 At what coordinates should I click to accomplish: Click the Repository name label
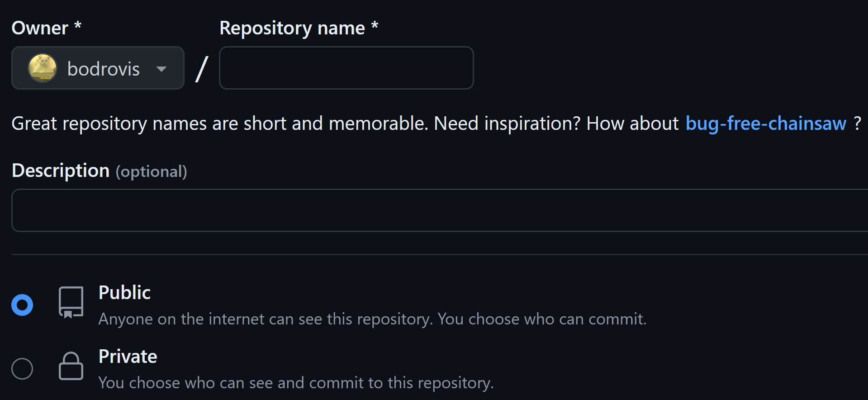pyautogui.click(x=298, y=28)
